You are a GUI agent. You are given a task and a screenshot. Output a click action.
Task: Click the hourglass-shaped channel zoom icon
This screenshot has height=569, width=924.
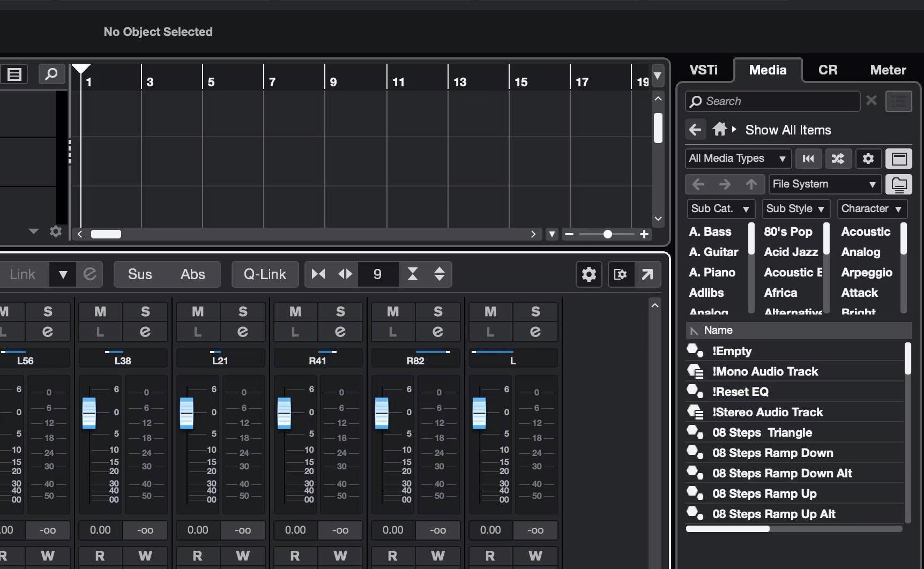(x=412, y=274)
